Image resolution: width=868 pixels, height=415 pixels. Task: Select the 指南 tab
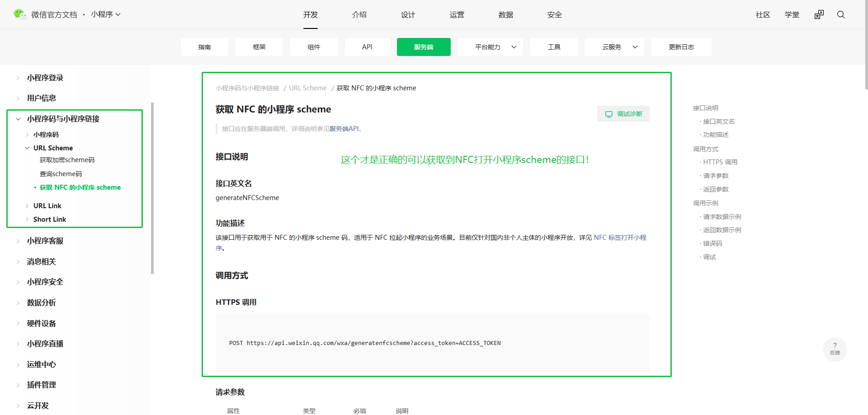[204, 47]
